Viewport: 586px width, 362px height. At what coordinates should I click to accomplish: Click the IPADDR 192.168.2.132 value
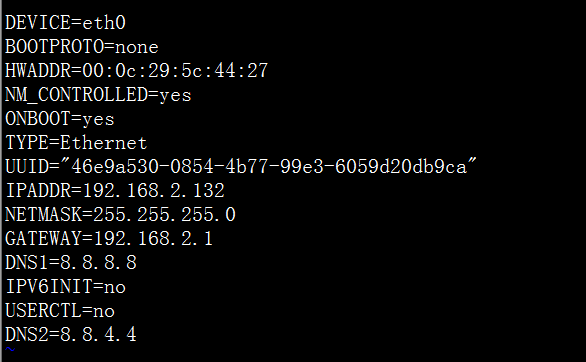pyautogui.click(x=154, y=191)
